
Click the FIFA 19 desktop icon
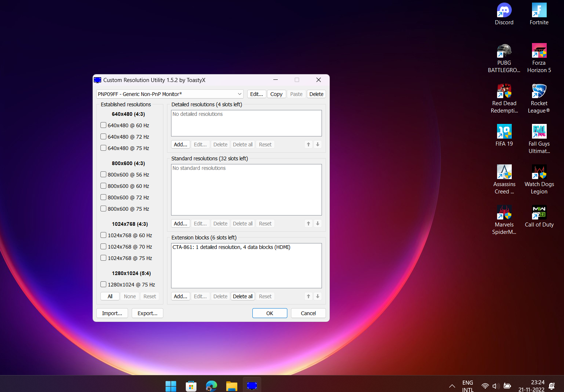[x=504, y=132]
